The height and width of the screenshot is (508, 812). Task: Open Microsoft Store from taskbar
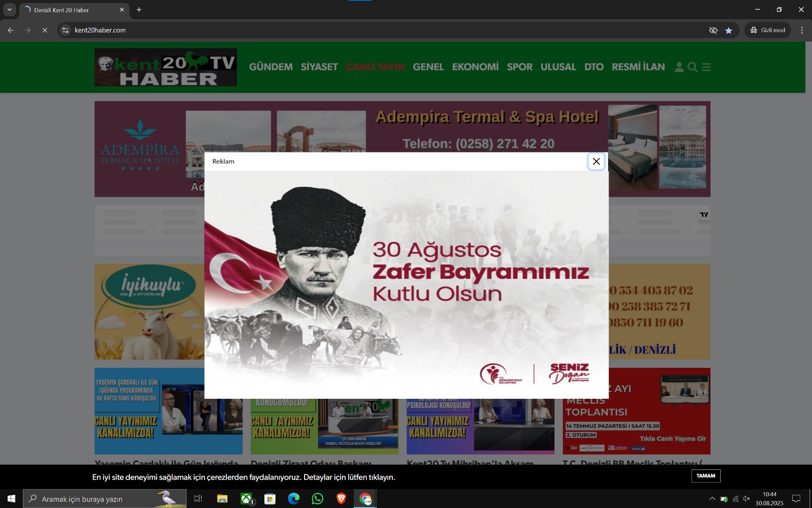[270, 499]
